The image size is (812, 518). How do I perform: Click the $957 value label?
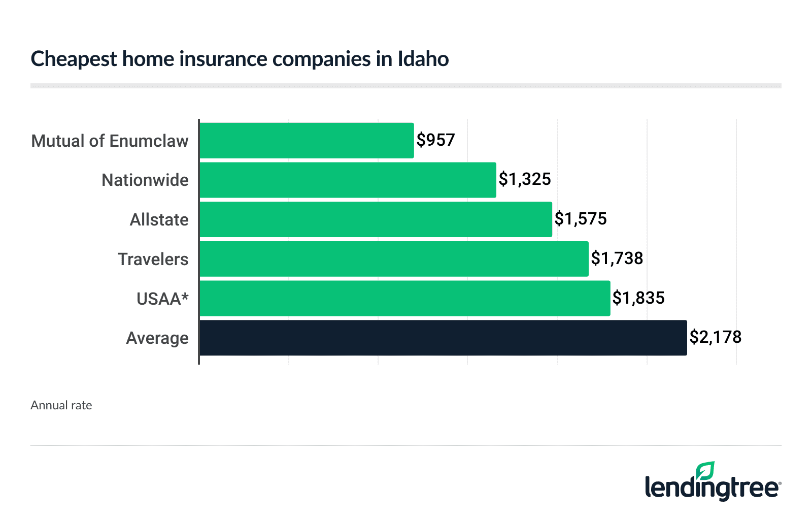[435, 140]
